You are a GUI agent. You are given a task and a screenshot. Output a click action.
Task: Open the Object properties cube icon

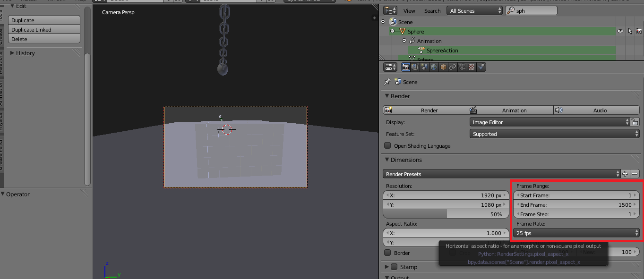pos(443,67)
